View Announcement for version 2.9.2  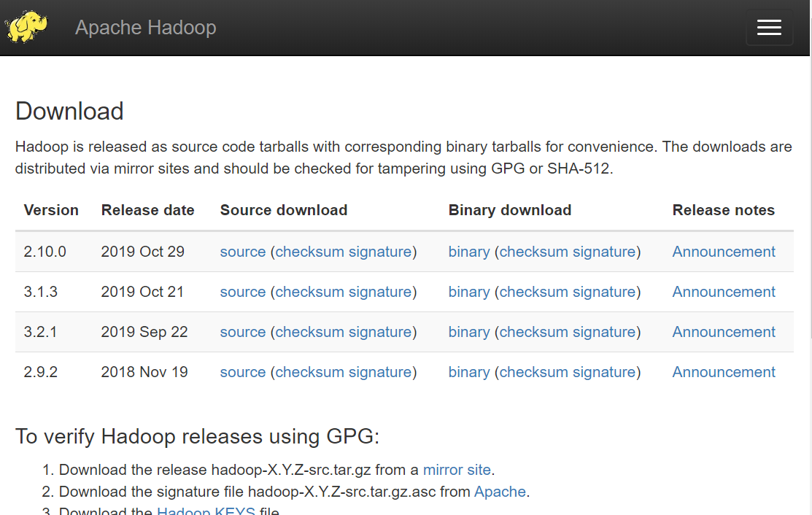click(x=724, y=372)
